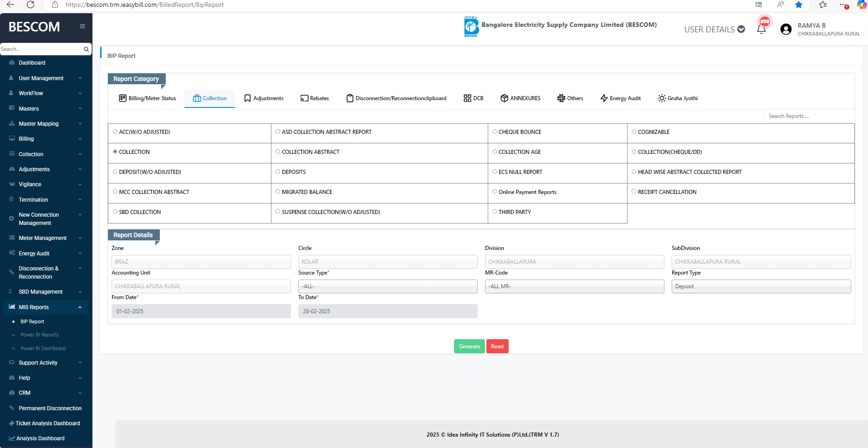Select the COLLECTION radio button
The image size is (868, 448).
coord(115,152)
